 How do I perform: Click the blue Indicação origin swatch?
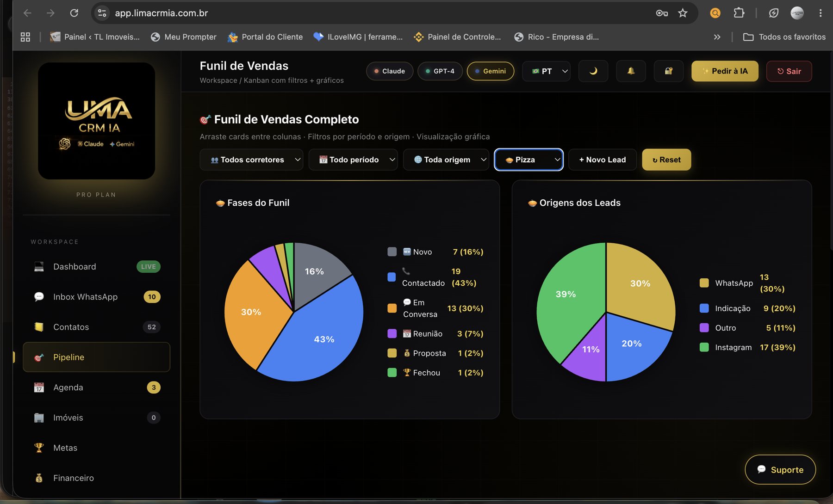coord(704,308)
